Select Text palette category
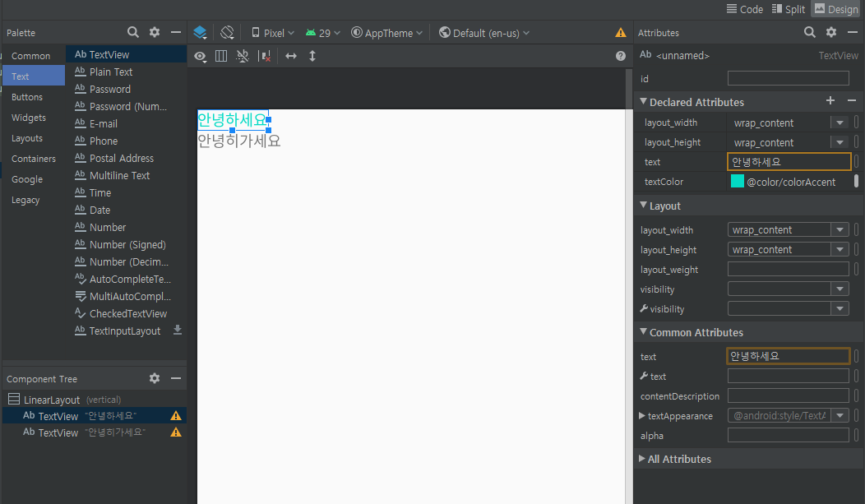 pyautogui.click(x=34, y=76)
